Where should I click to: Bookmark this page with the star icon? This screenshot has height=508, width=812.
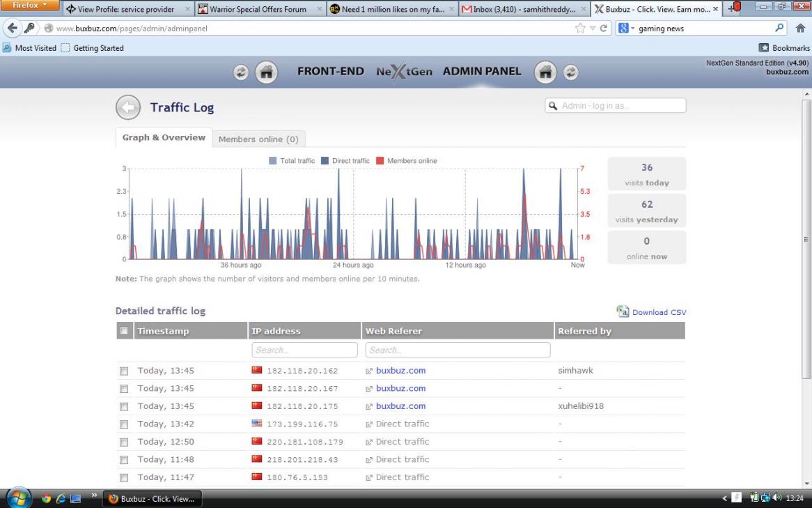(580, 28)
